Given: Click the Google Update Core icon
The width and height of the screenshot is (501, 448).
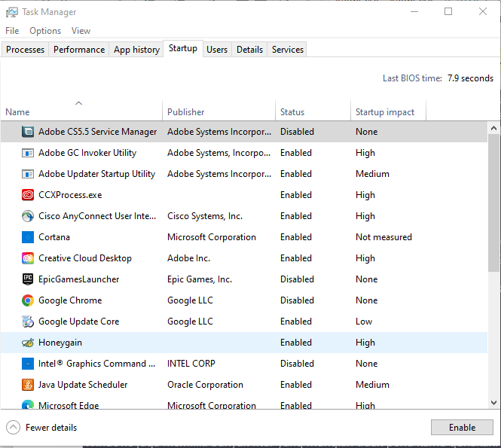Looking at the screenshot, I should (28, 322).
